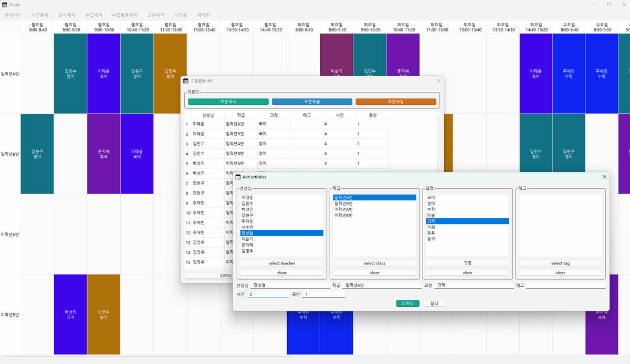Click the orange 모든과정 filter button

pyautogui.click(x=396, y=102)
